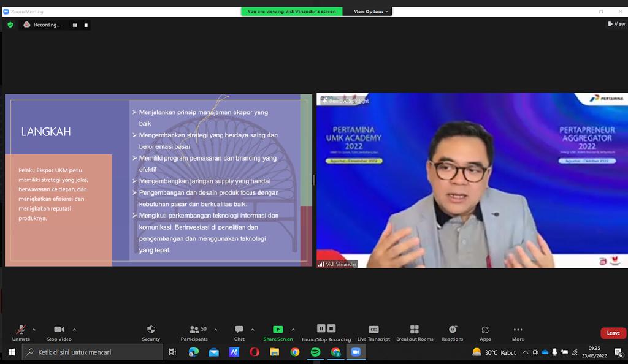Viewport: 628px width, 364px height.
Task: Click Remove Spotlight on speaker video
Action: click(x=348, y=100)
